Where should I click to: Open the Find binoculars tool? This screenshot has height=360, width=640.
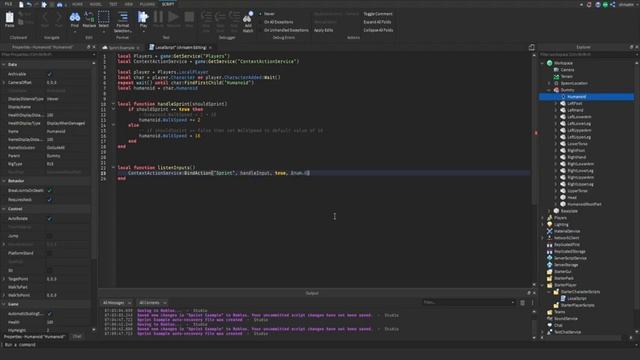point(75,17)
